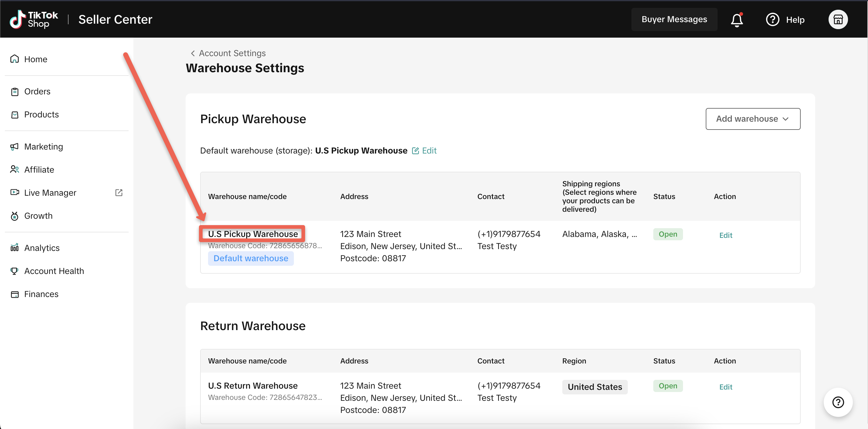Click the Home house icon

15,59
